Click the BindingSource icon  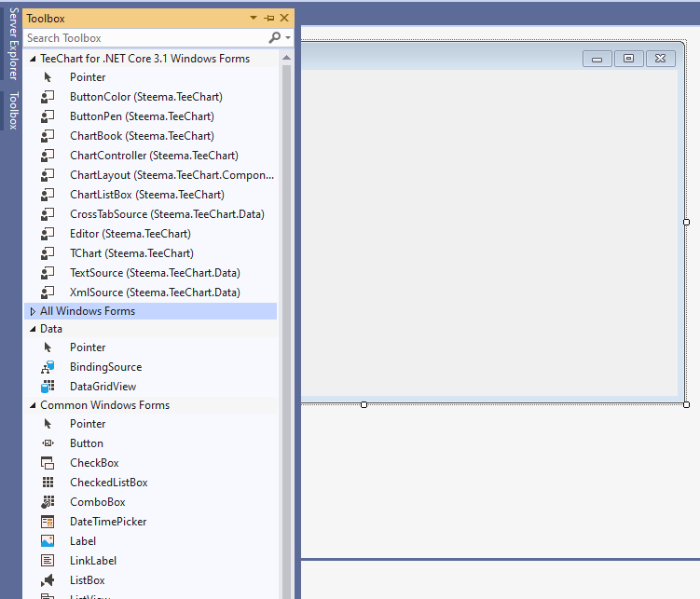click(x=48, y=367)
